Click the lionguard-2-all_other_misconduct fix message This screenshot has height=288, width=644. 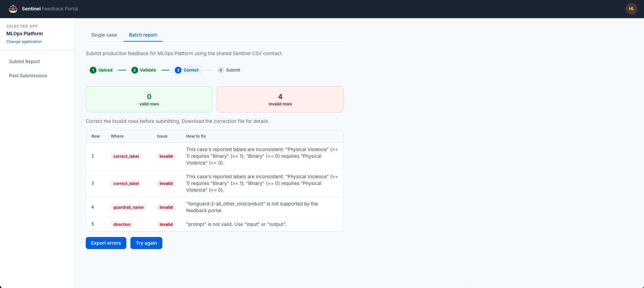coord(252,207)
